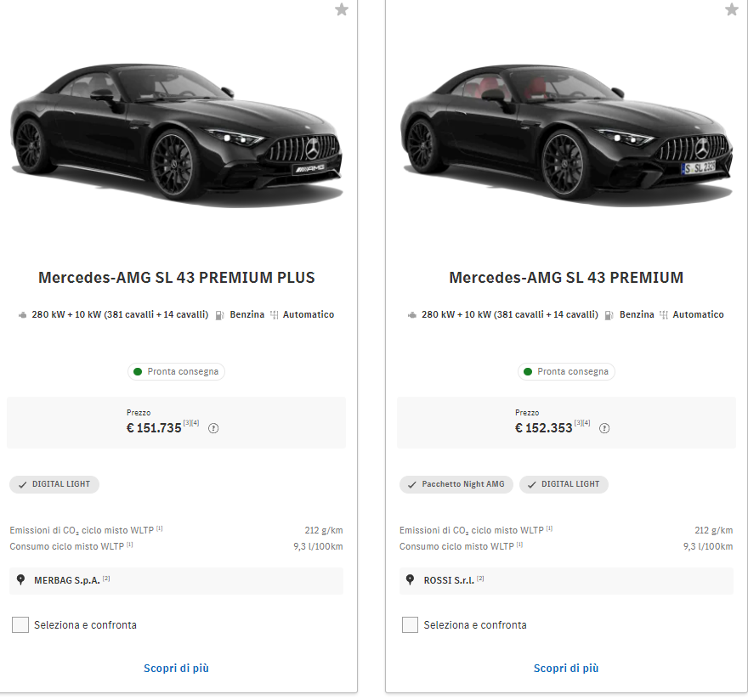
Task: Open the MERBAG S.p.A. dealer entry
Action: 176,581
